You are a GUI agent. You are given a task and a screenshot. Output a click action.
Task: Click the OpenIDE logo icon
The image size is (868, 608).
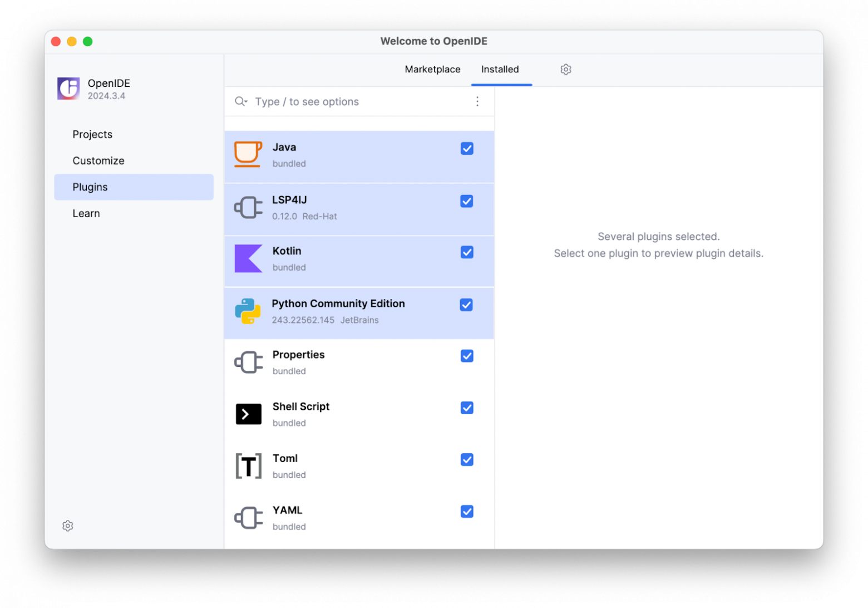[68, 89]
